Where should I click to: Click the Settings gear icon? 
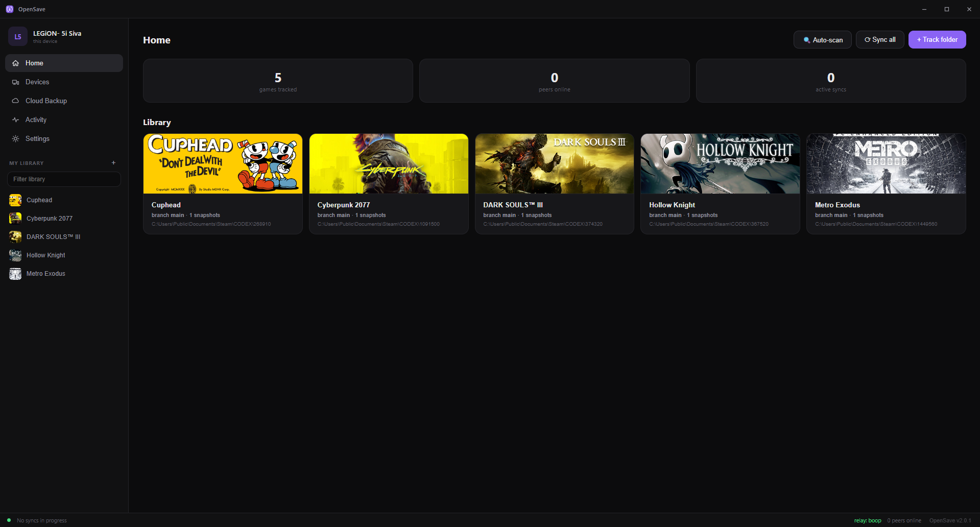[x=15, y=139]
